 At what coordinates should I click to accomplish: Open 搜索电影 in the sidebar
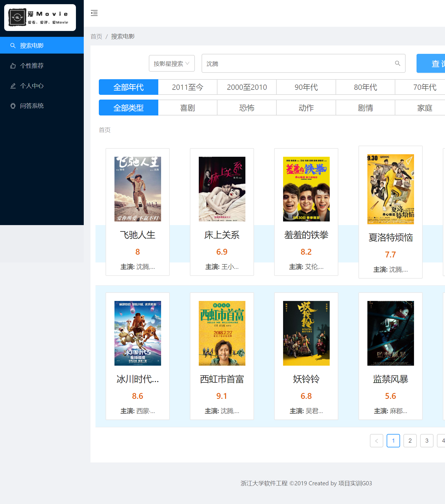tap(42, 45)
